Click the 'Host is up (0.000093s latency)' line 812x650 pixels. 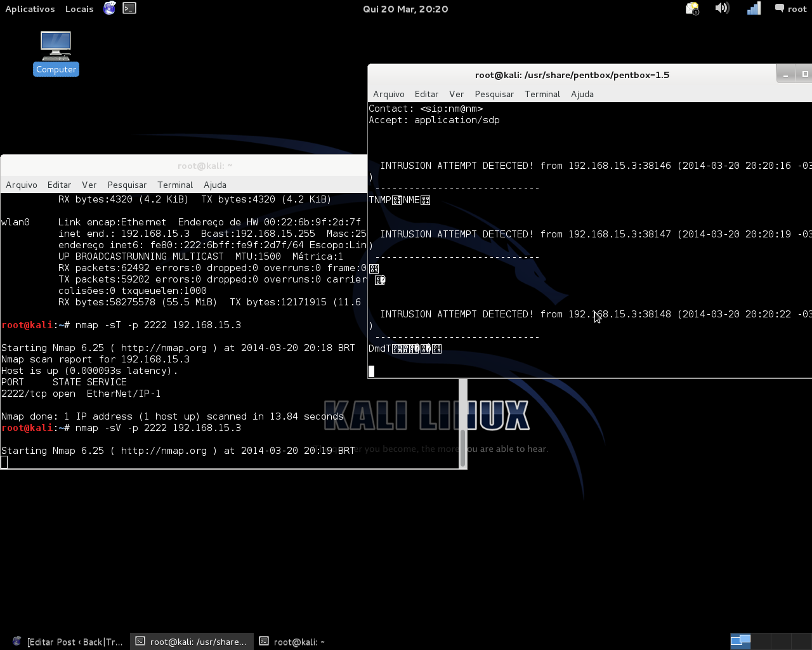point(89,371)
